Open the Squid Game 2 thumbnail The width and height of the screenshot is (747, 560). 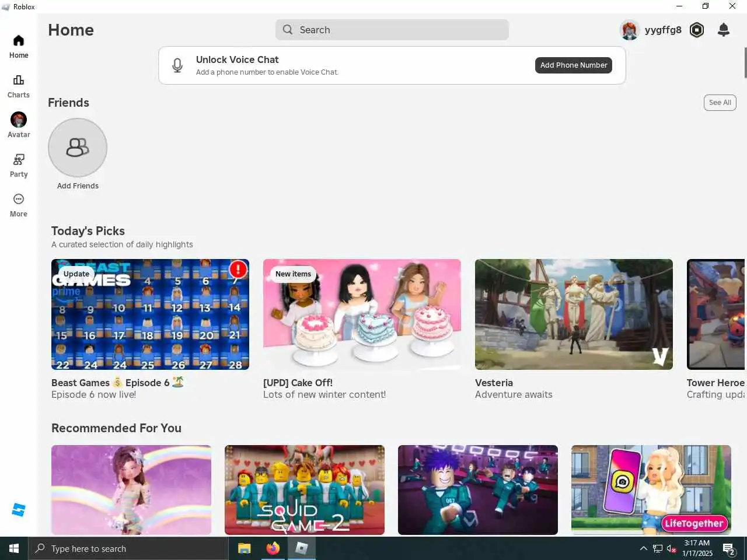coord(305,490)
